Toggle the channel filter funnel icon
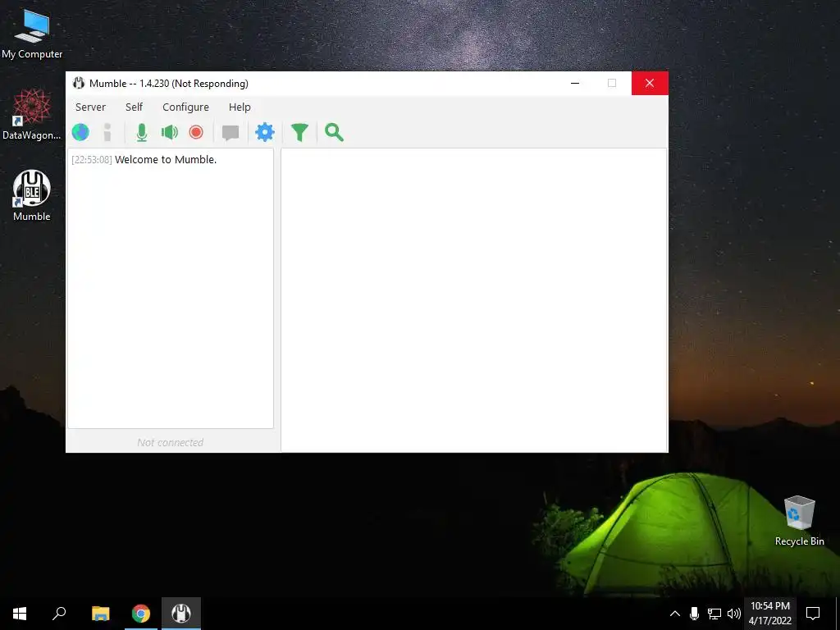 pyautogui.click(x=299, y=132)
